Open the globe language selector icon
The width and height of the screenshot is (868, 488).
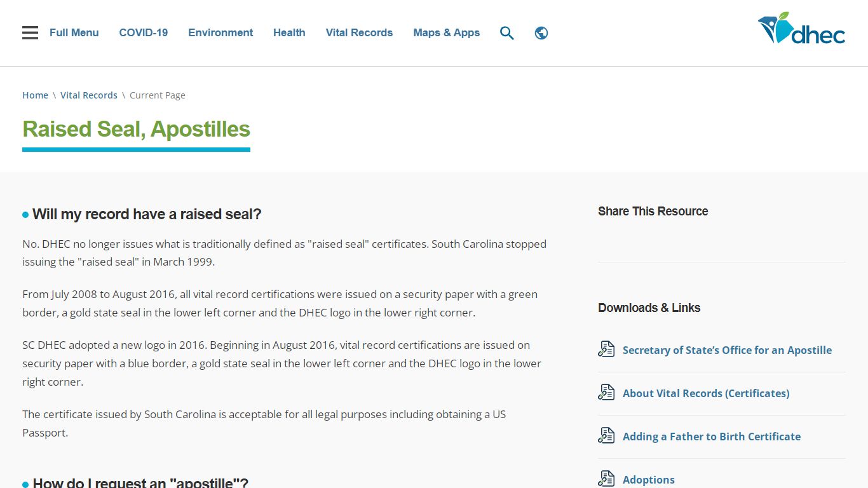pos(541,33)
